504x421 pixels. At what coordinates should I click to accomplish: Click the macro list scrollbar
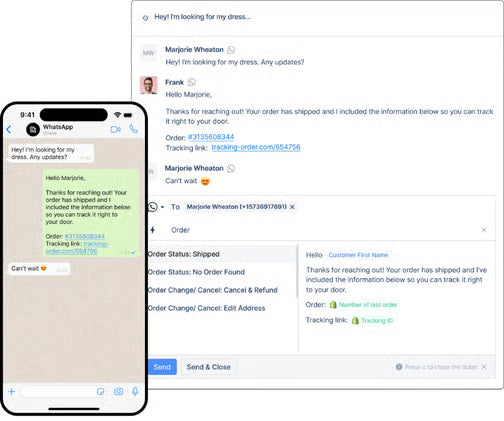pos(297,272)
